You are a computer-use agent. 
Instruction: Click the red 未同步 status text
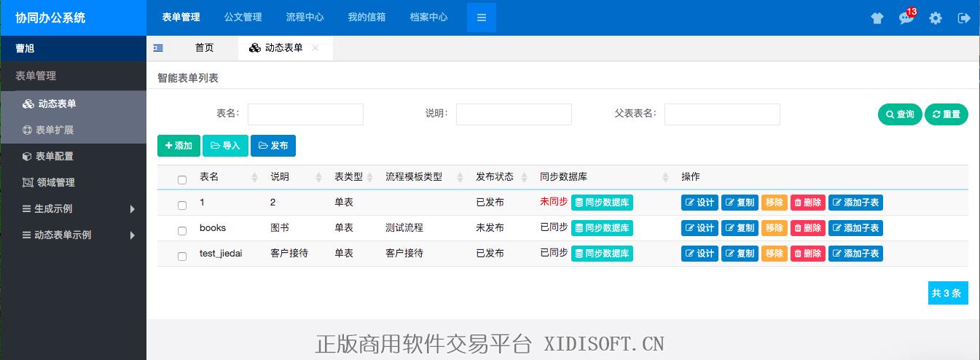pyautogui.click(x=554, y=202)
